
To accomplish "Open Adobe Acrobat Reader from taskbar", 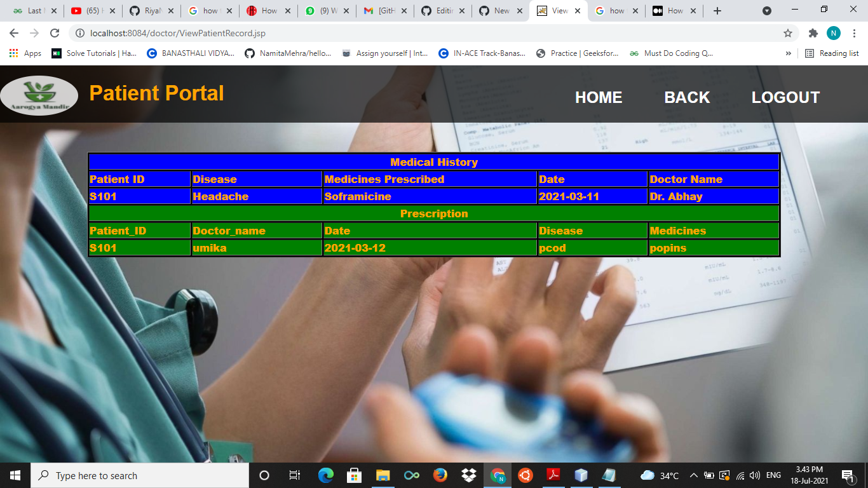I will point(553,475).
